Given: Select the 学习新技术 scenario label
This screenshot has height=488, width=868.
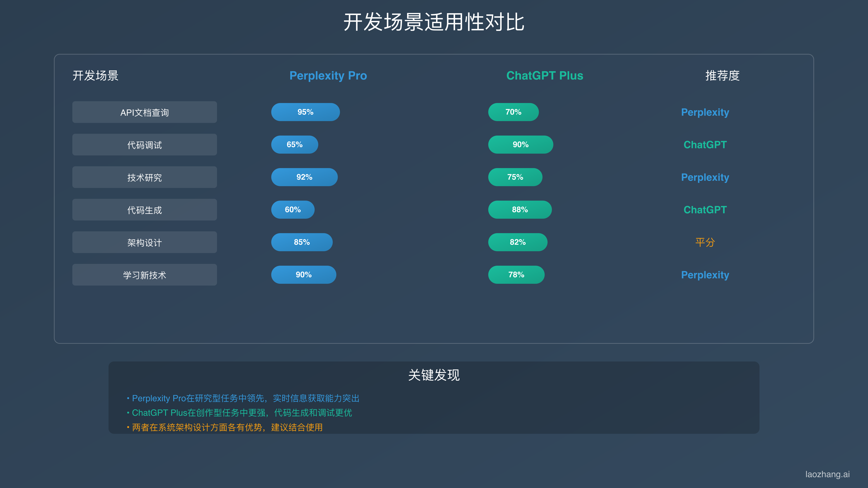Looking at the screenshot, I should click(x=144, y=275).
